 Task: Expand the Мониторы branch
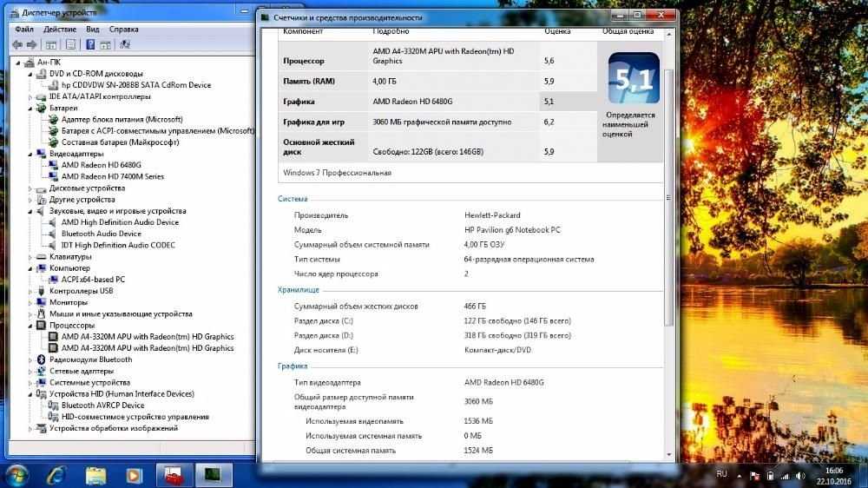click(x=30, y=302)
